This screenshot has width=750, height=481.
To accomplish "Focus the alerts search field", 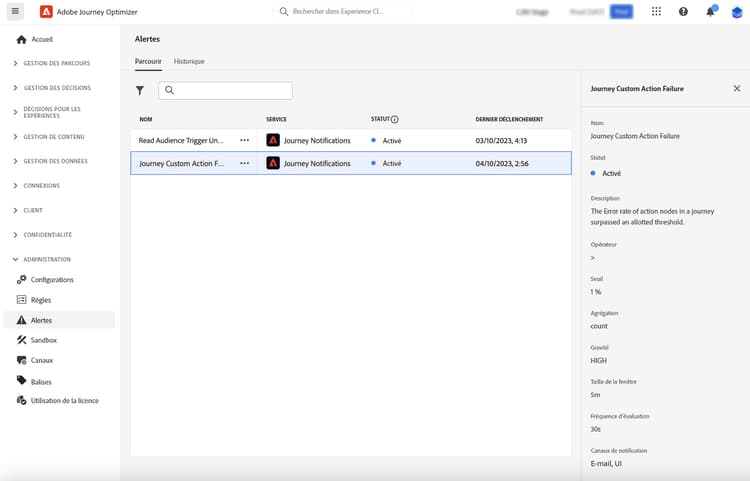I will 225,90.
